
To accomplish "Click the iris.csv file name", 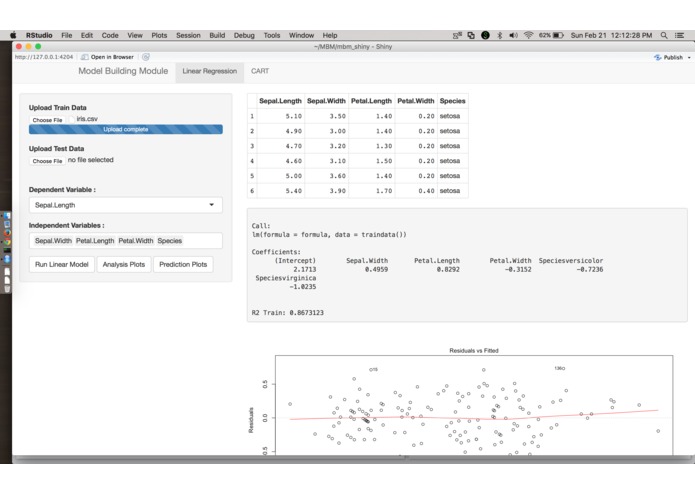I will (x=87, y=119).
